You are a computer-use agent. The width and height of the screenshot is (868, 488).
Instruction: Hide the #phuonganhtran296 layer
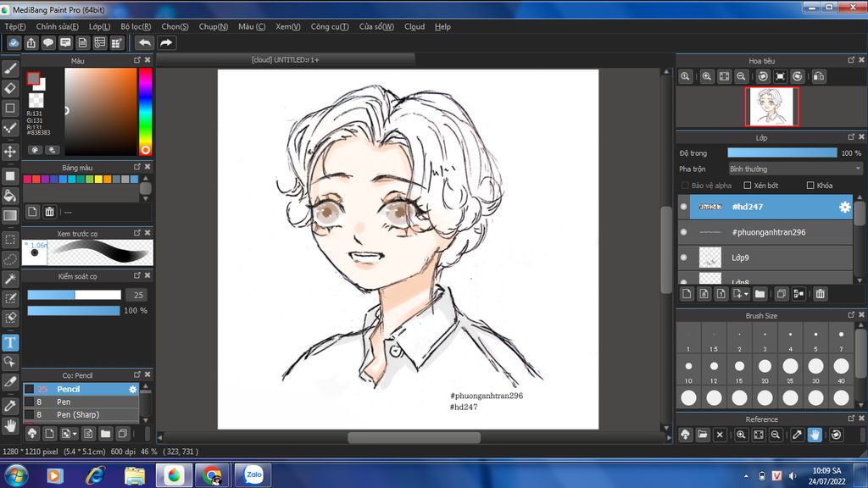684,232
